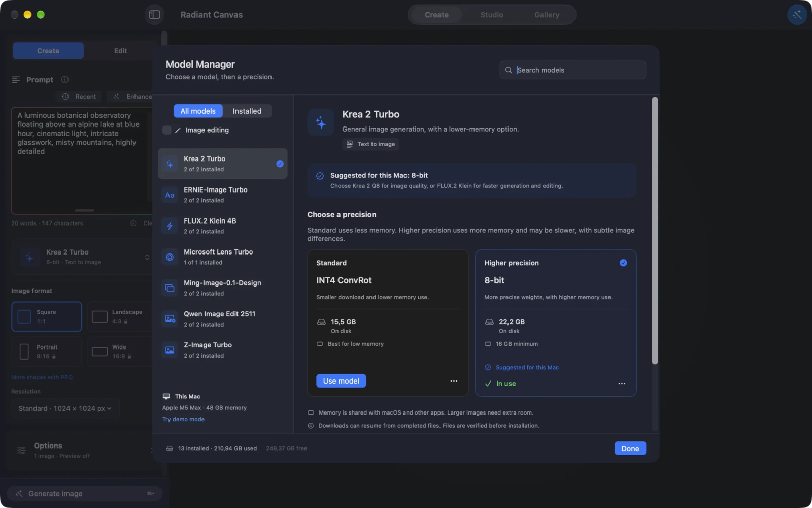812x508 pixels.
Task: Click the Text to image tag icon
Action: (x=350, y=144)
